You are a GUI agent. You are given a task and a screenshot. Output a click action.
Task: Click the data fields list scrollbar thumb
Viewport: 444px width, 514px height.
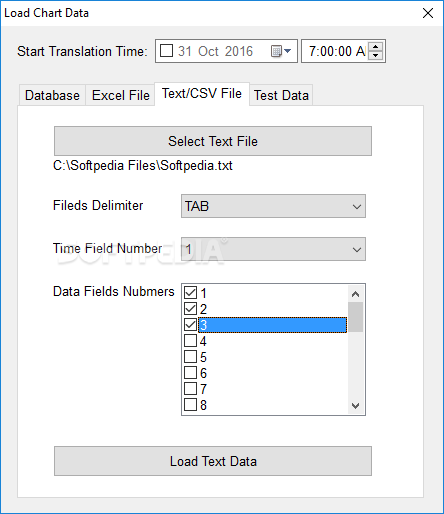[356, 317]
